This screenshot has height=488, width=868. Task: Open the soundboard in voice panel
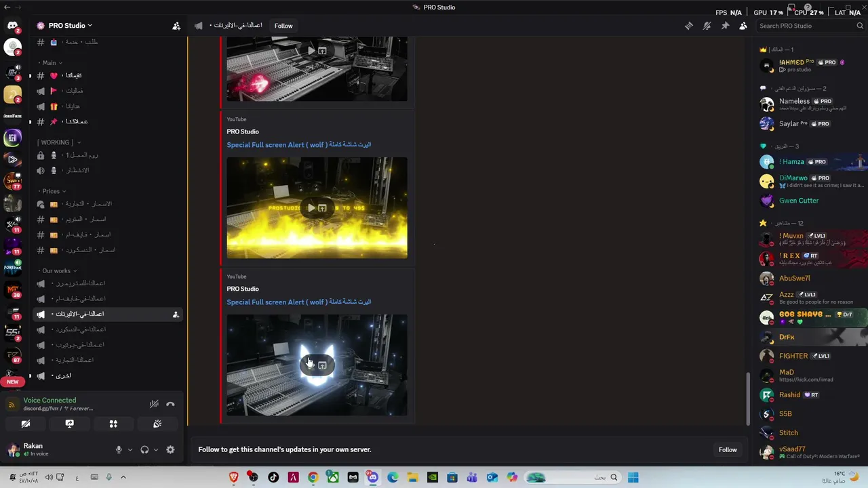[157, 424]
